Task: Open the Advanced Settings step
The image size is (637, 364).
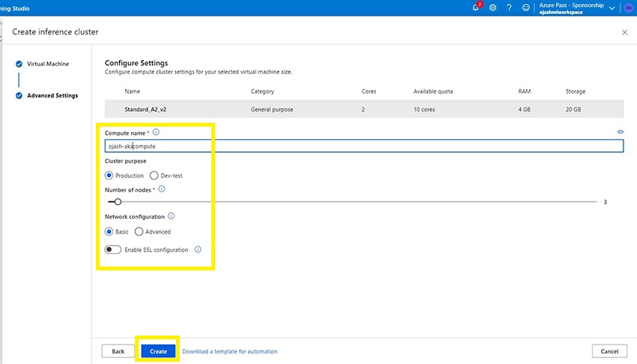Action: pyautogui.click(x=52, y=95)
